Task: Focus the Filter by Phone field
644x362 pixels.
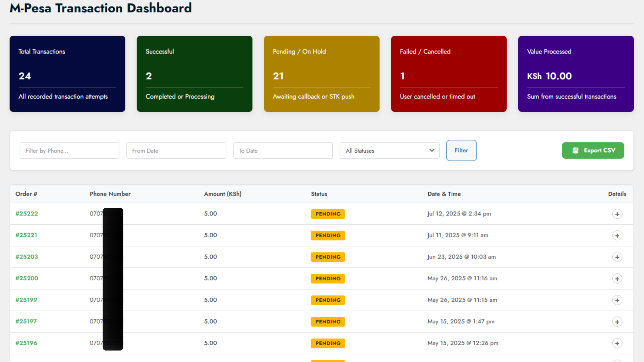Action: pyautogui.click(x=69, y=151)
